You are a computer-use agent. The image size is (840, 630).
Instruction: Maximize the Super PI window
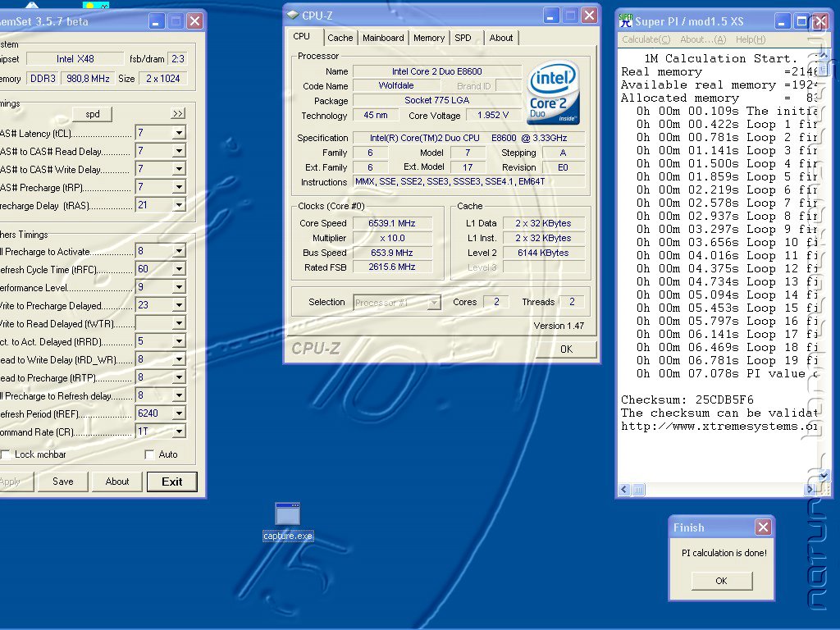click(x=801, y=21)
